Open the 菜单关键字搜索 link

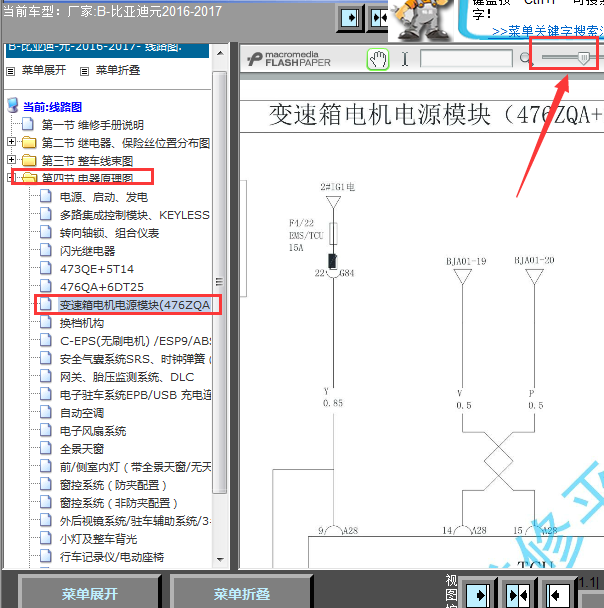pyautogui.click(x=548, y=31)
